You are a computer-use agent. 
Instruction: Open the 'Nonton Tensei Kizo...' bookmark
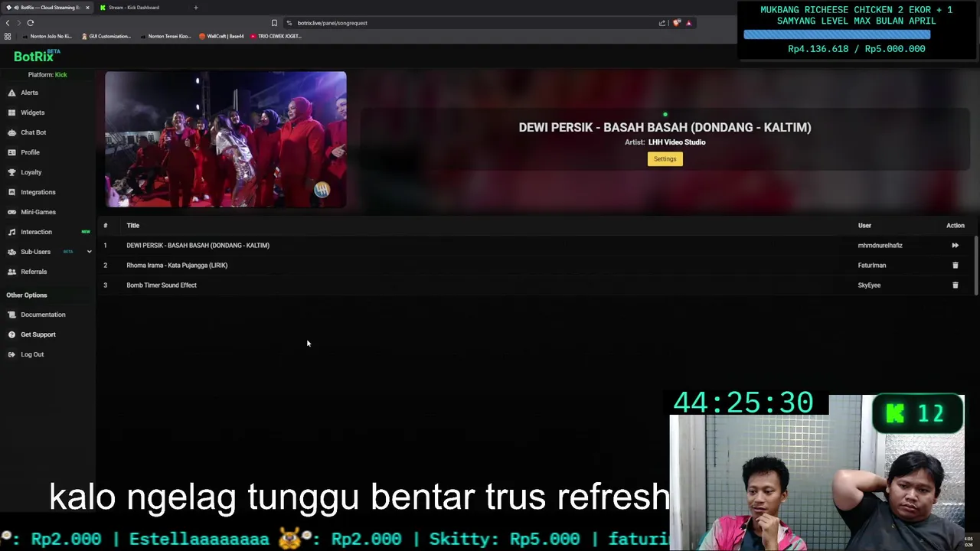click(x=165, y=36)
